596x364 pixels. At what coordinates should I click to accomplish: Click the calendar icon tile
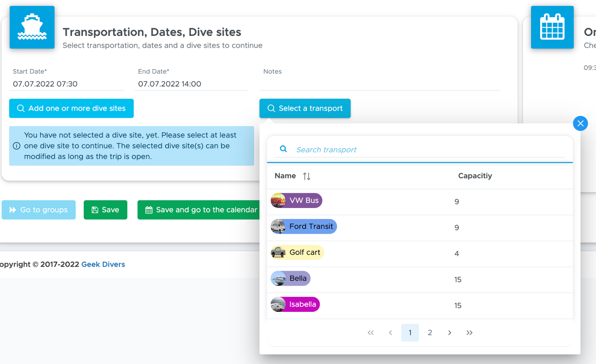pyautogui.click(x=552, y=27)
